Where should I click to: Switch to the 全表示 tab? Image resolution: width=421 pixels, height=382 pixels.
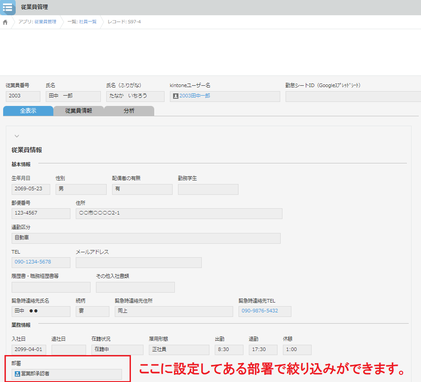point(28,111)
